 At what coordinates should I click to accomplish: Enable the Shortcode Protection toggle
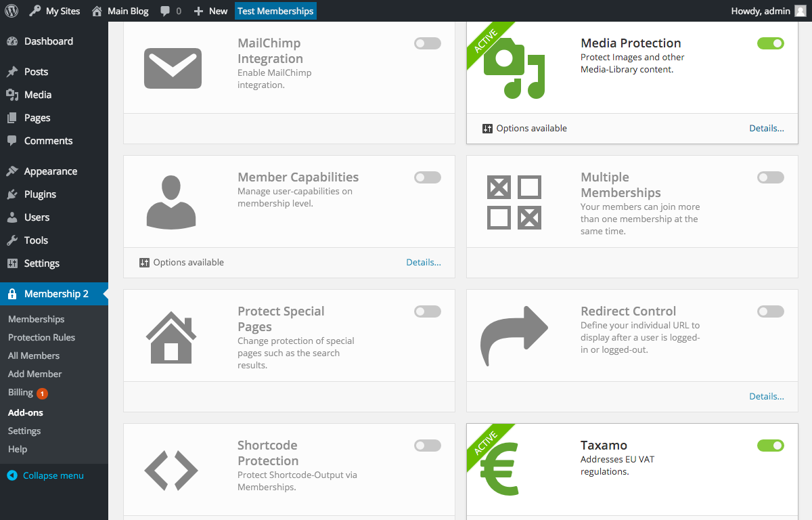click(428, 446)
